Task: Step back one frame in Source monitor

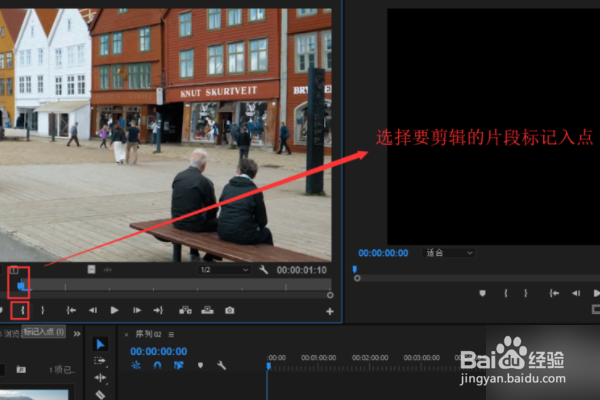Action: click(93, 310)
